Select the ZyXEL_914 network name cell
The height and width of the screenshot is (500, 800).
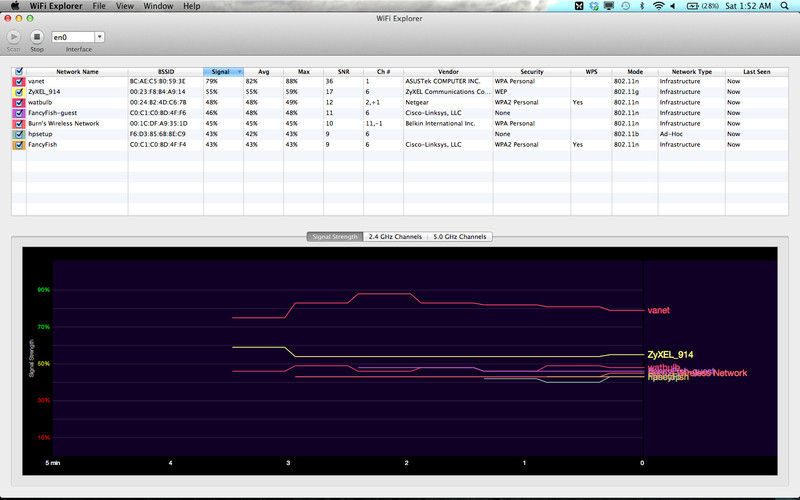(x=77, y=92)
